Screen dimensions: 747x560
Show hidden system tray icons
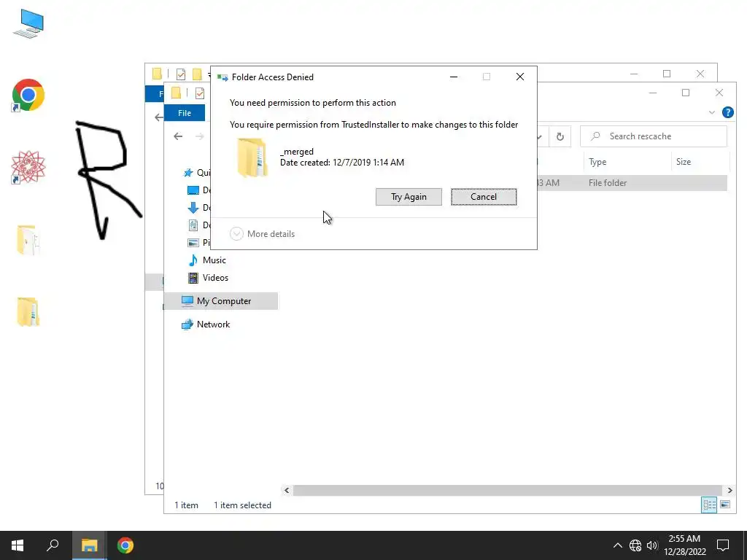pos(617,545)
